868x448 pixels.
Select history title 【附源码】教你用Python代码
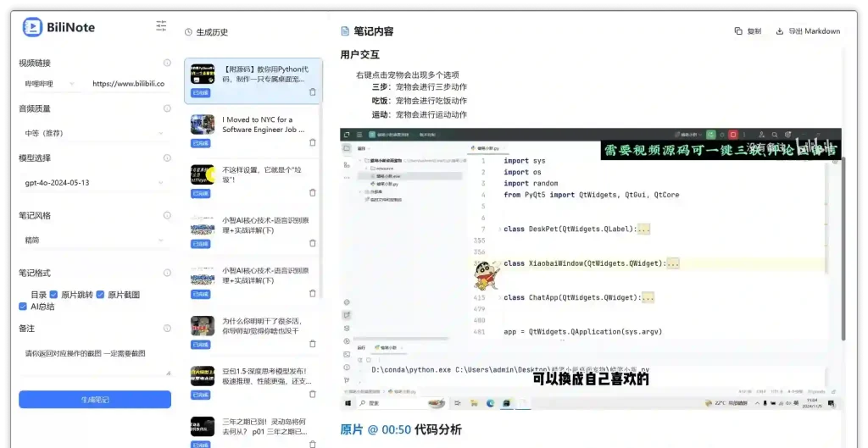click(x=265, y=75)
